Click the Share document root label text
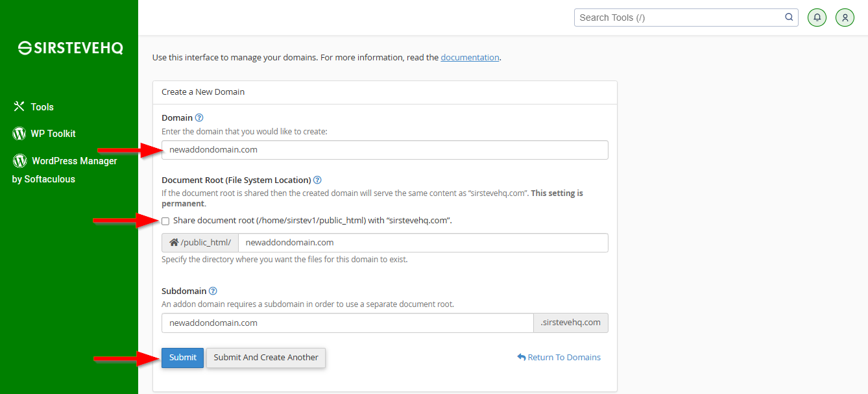 coord(313,221)
